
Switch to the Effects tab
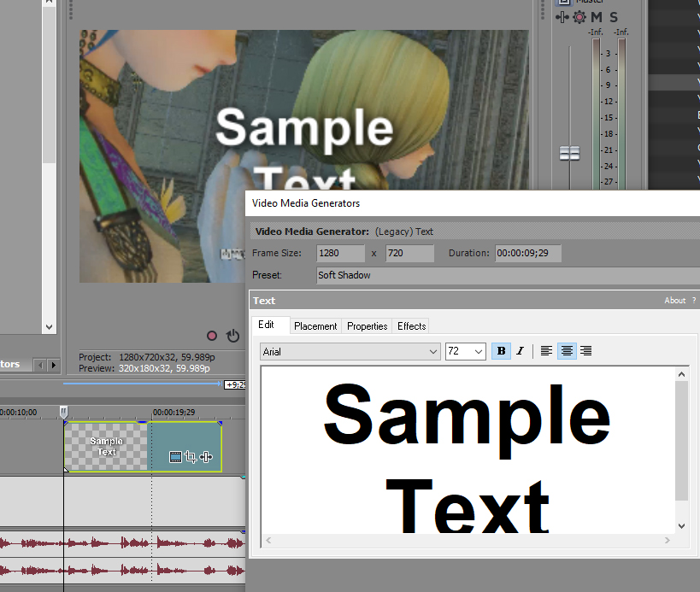tap(411, 326)
